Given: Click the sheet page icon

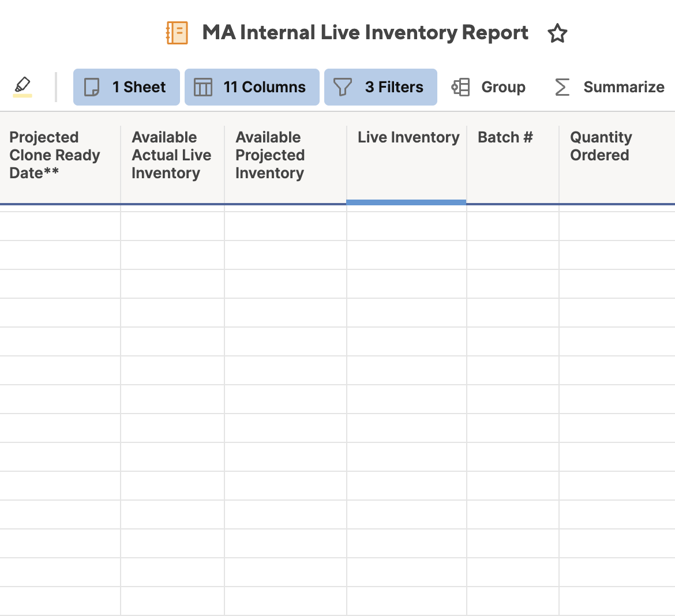Looking at the screenshot, I should tap(92, 87).
